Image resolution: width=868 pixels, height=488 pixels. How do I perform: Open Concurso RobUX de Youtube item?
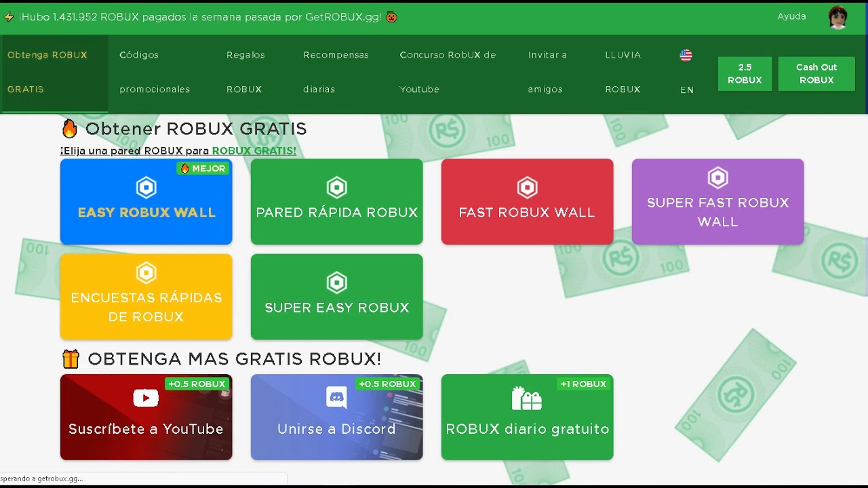point(448,72)
